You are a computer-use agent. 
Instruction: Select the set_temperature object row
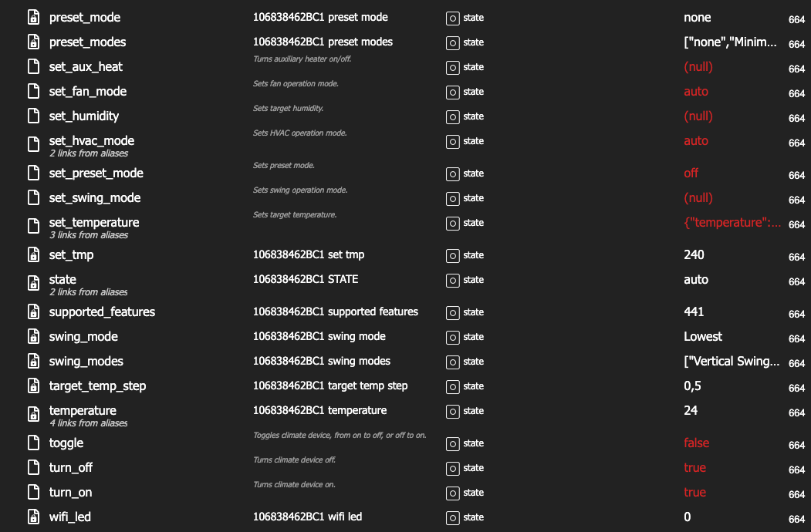pos(406,227)
